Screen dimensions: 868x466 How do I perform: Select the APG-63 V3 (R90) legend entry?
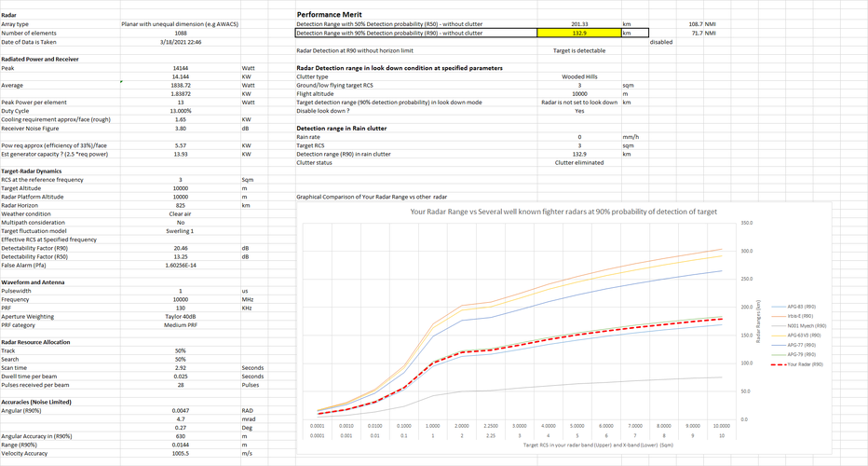tap(796, 336)
